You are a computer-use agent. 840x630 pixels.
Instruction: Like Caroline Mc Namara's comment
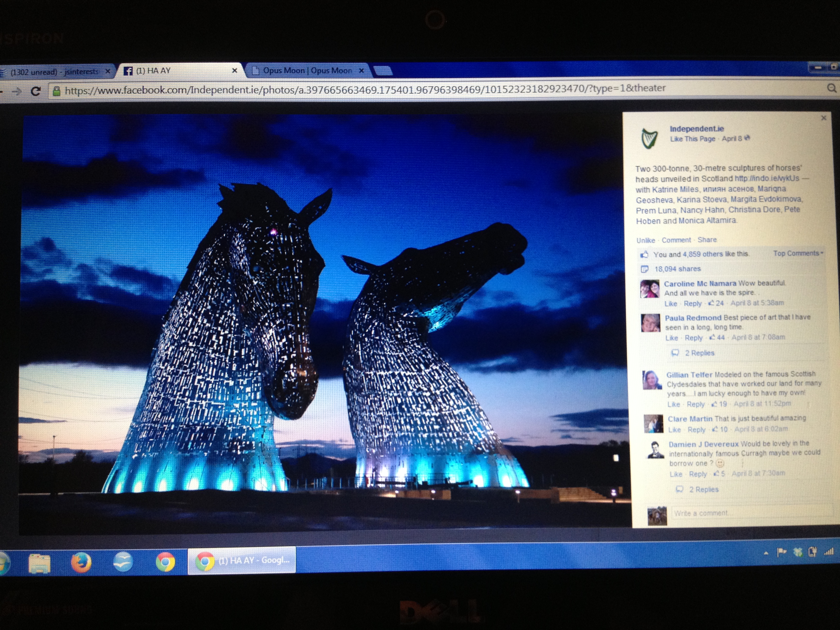click(x=671, y=304)
